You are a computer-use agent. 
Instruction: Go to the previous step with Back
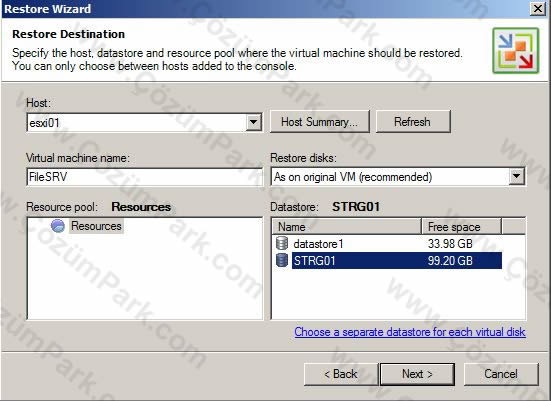[x=341, y=374]
